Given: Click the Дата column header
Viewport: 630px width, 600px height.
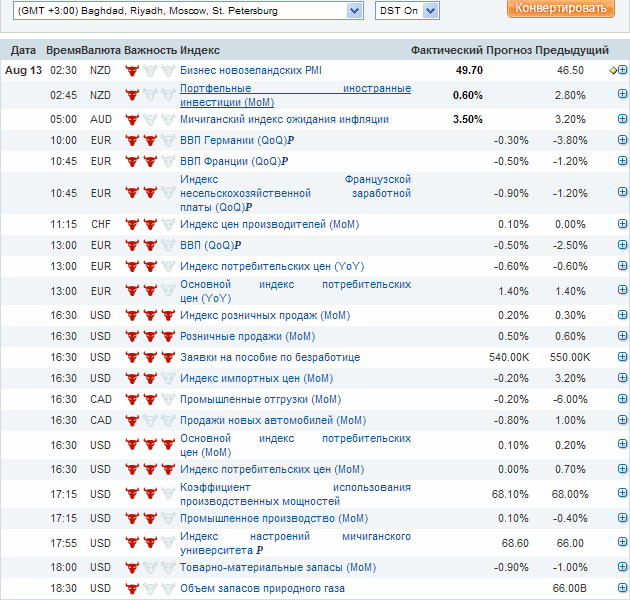Looking at the screenshot, I should coord(23,50).
